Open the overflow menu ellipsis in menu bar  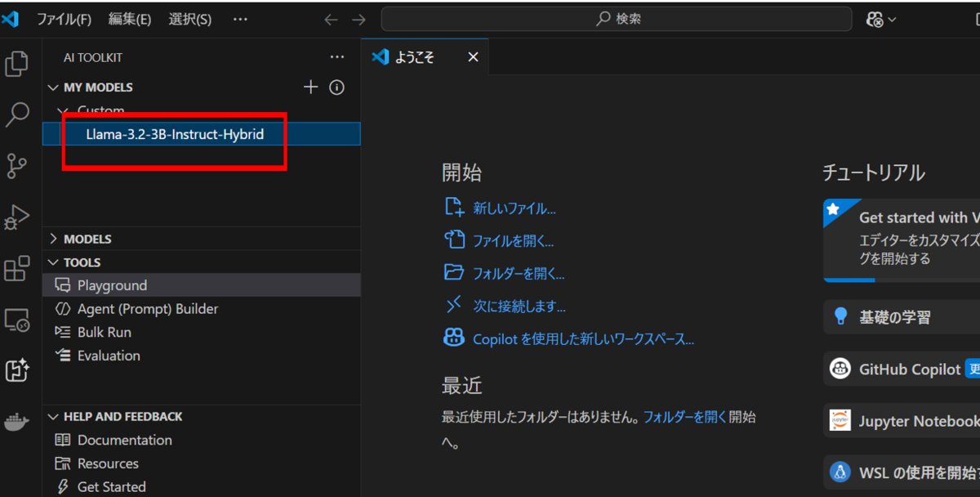tap(240, 20)
